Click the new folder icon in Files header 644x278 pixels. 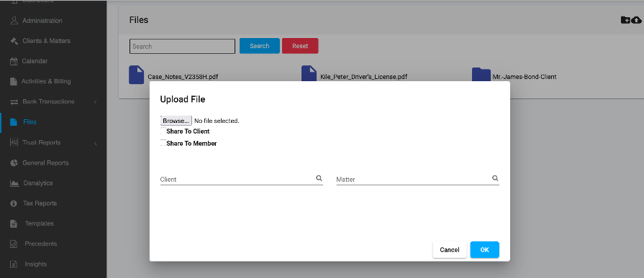[625, 20]
